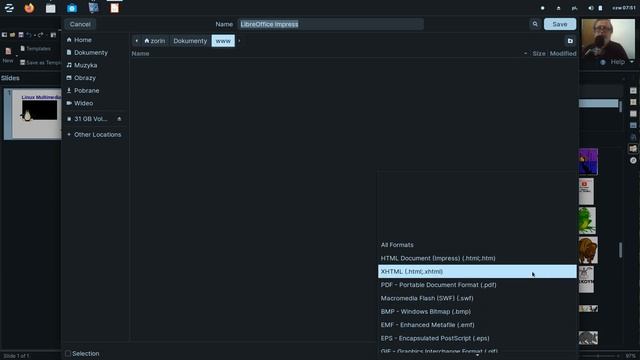The image size is (640, 360).
Task: Click the breadcrumb forward arrow after www
Action: (x=239, y=41)
